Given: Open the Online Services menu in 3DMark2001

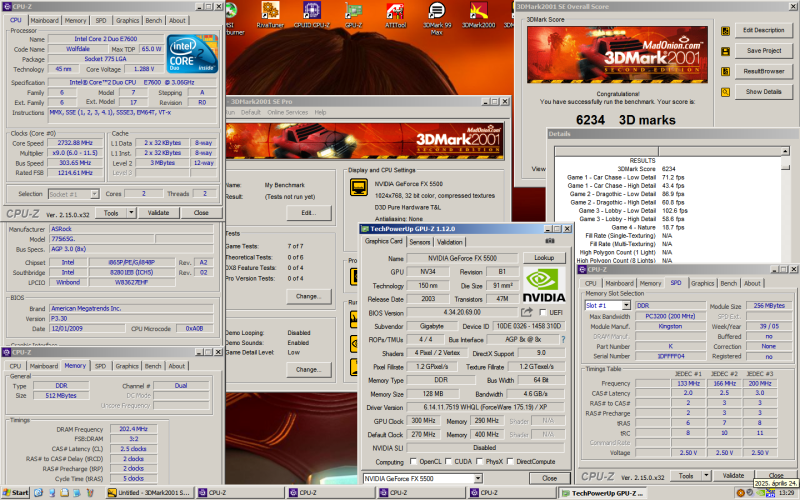Looking at the screenshot, I should click(288, 112).
